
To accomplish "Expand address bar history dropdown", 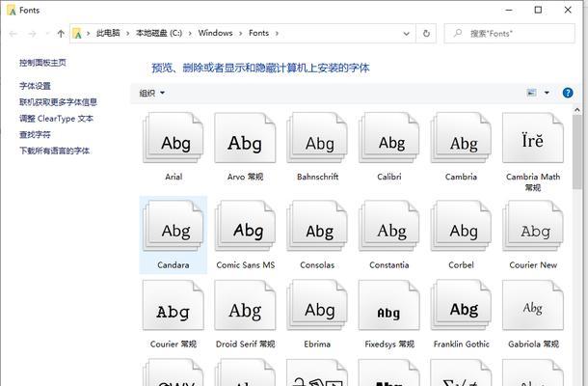I will coord(406,34).
